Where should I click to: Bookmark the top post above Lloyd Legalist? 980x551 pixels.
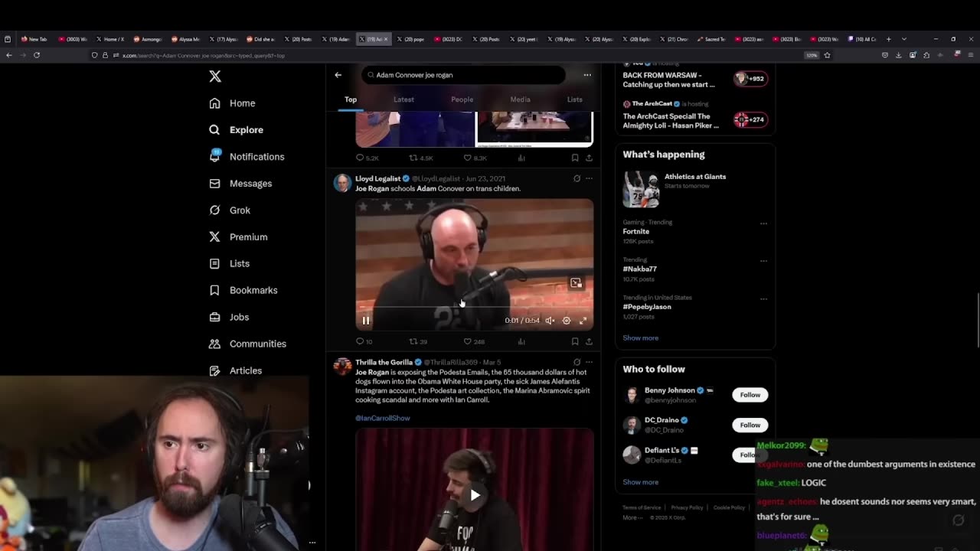(575, 158)
